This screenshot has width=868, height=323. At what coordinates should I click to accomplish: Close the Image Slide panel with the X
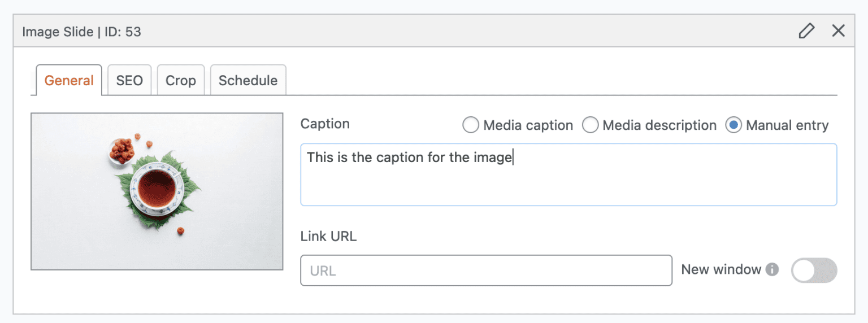[x=839, y=31]
